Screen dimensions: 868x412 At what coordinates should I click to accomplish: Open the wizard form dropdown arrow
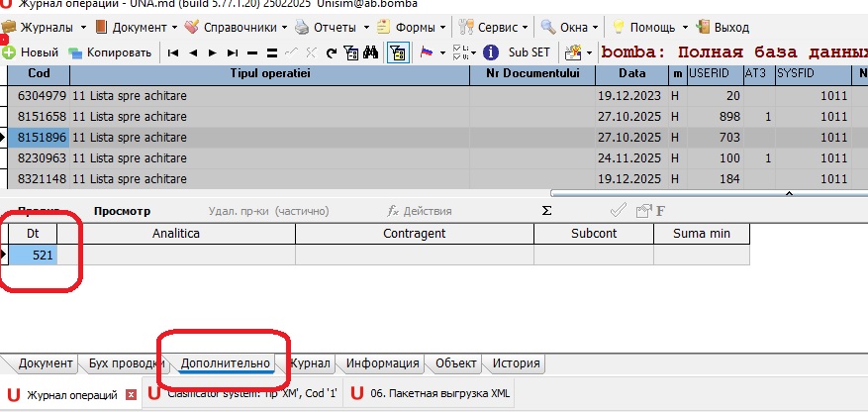[x=589, y=53]
